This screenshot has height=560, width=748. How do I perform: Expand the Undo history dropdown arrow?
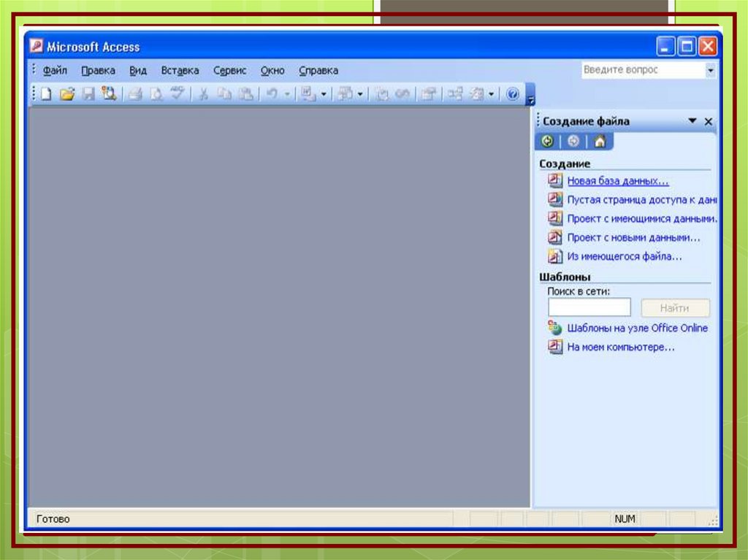point(286,94)
